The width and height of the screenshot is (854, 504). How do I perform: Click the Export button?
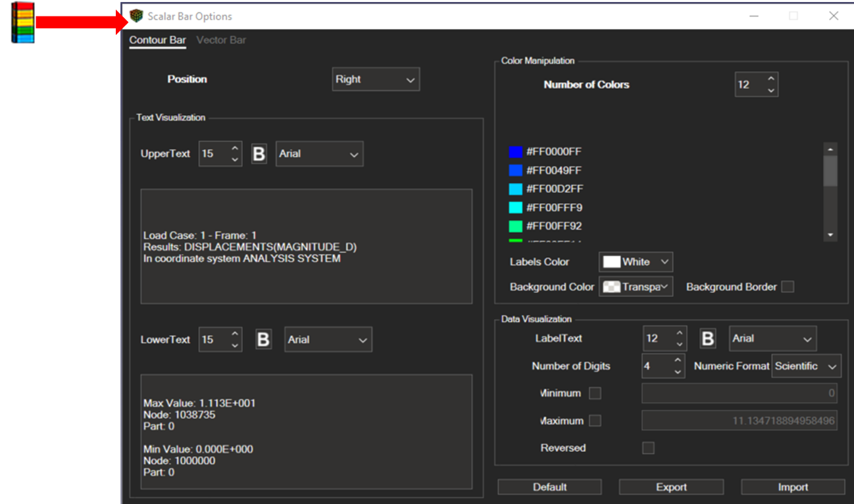pyautogui.click(x=671, y=487)
